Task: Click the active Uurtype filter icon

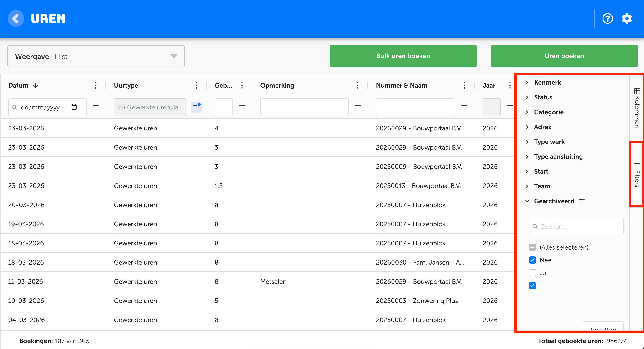Action: [196, 107]
